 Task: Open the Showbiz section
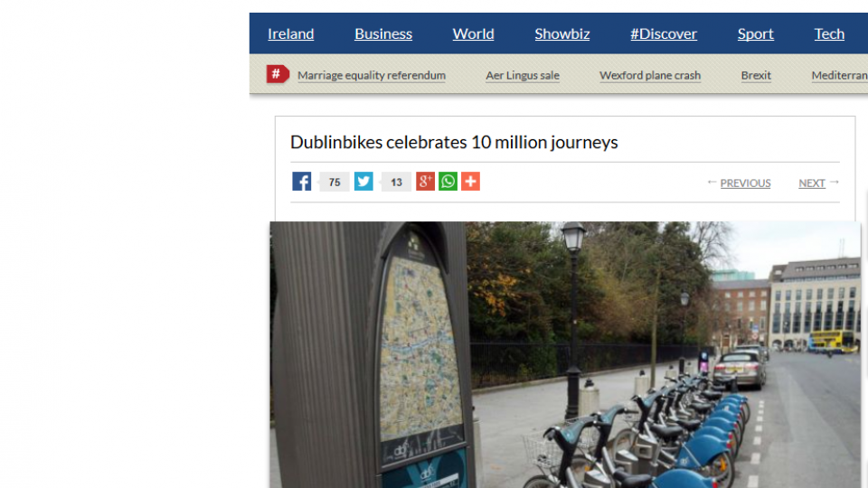[x=561, y=33]
